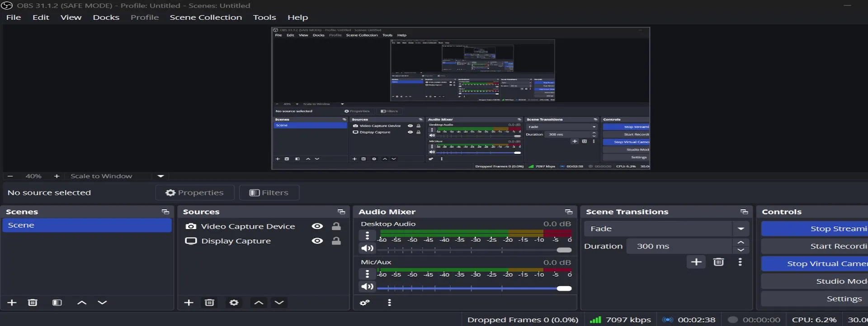Click the recording time 00:00:00
The height and width of the screenshot is (326, 868).
(x=761, y=320)
